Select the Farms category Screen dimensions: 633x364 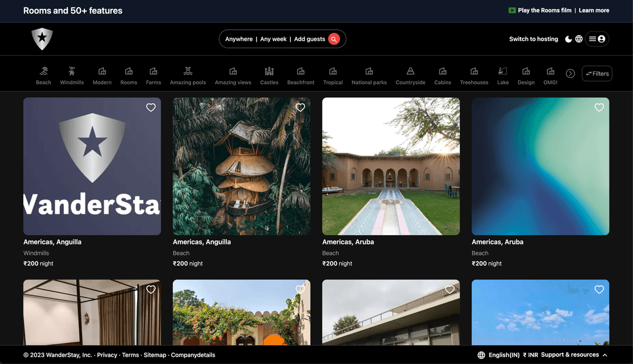click(154, 76)
